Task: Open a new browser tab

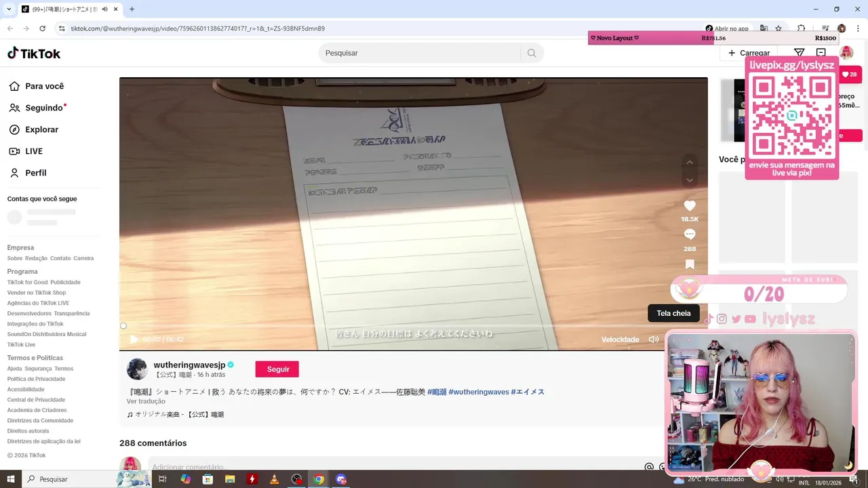Action: pyautogui.click(x=132, y=9)
